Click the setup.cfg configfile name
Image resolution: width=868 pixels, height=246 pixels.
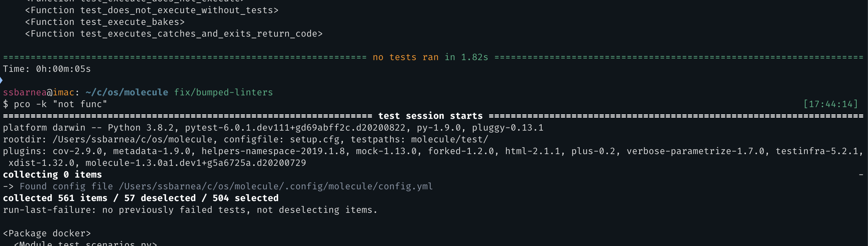[314, 140]
